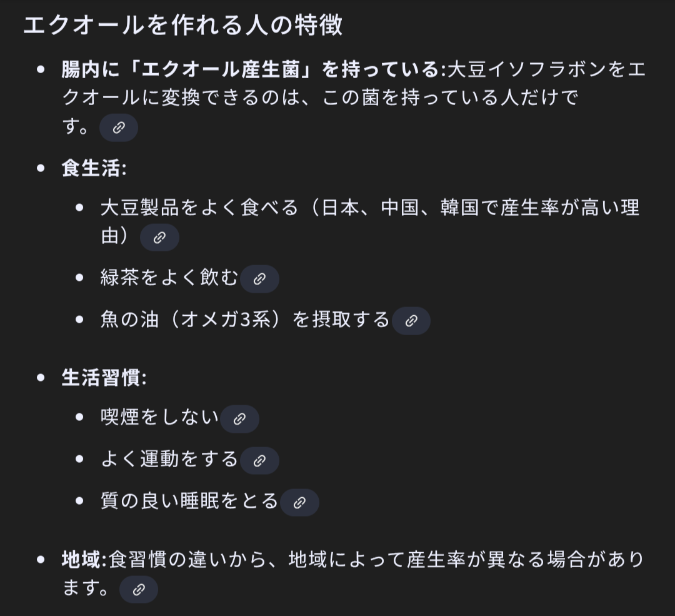Open the citation link after 地域 paragraph

coord(139,589)
